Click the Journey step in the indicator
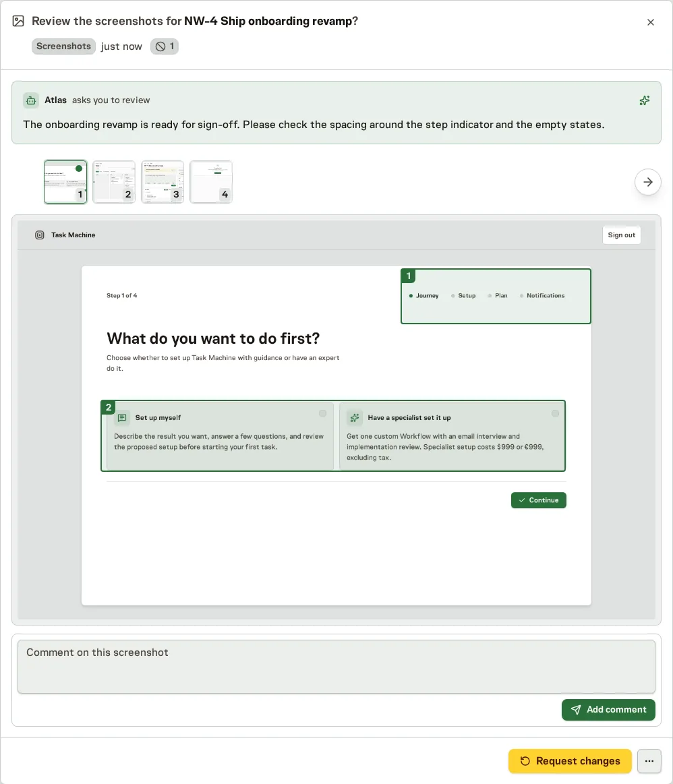Screen dimensions: 673x784 (423, 295)
